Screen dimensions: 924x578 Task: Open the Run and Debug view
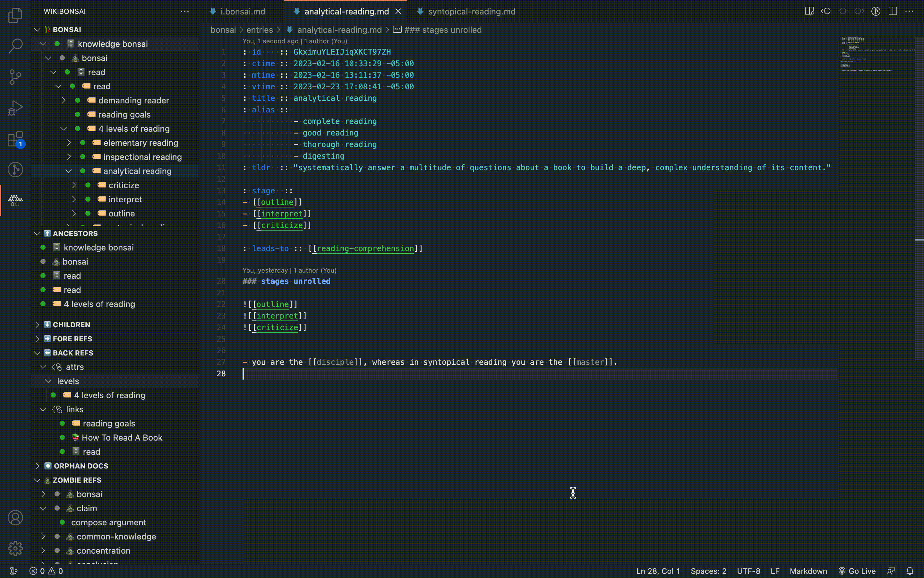(15, 108)
